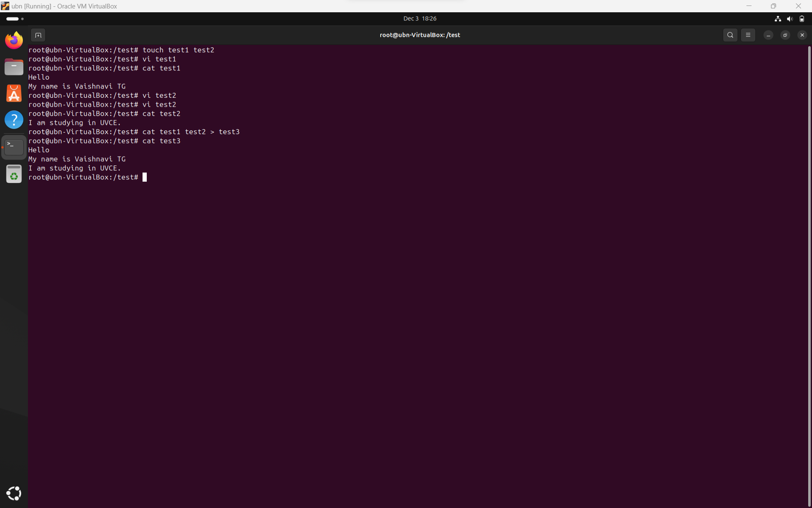Click the terminal cursor at last prompt

click(x=145, y=177)
